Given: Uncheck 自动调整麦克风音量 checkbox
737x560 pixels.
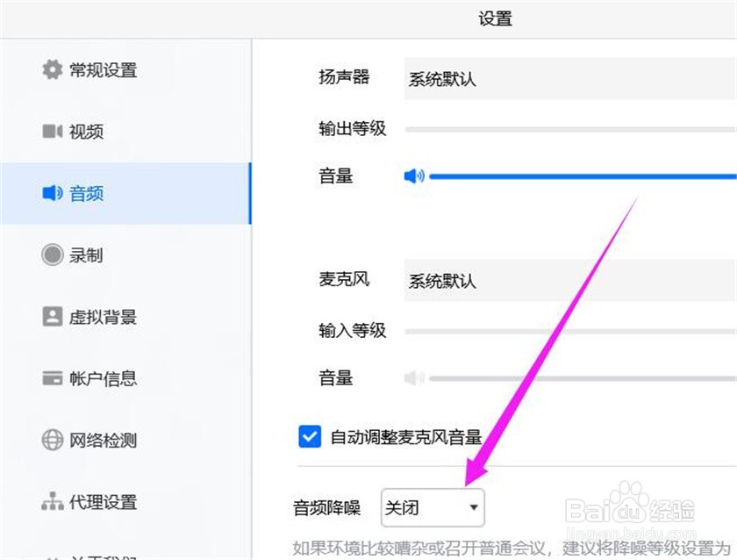Looking at the screenshot, I should pos(309,436).
